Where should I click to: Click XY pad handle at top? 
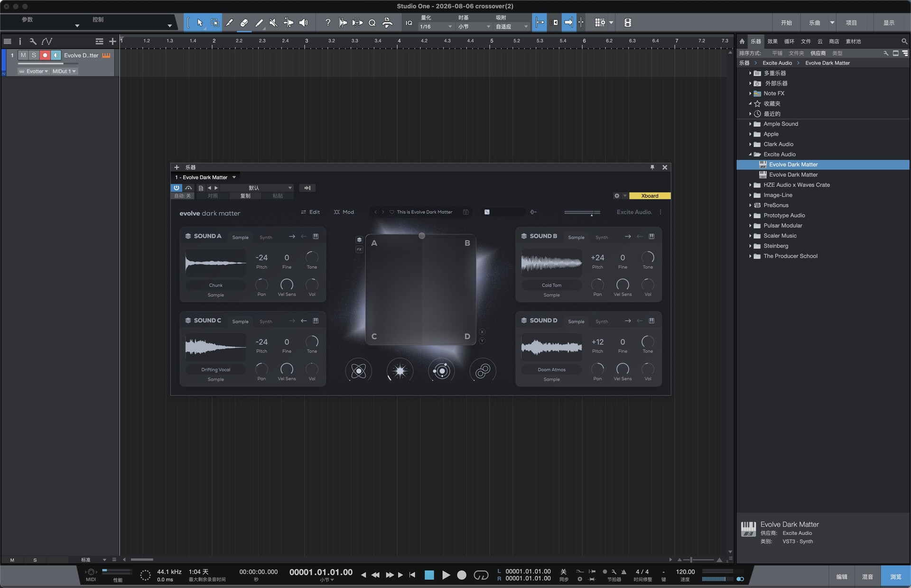click(x=422, y=236)
